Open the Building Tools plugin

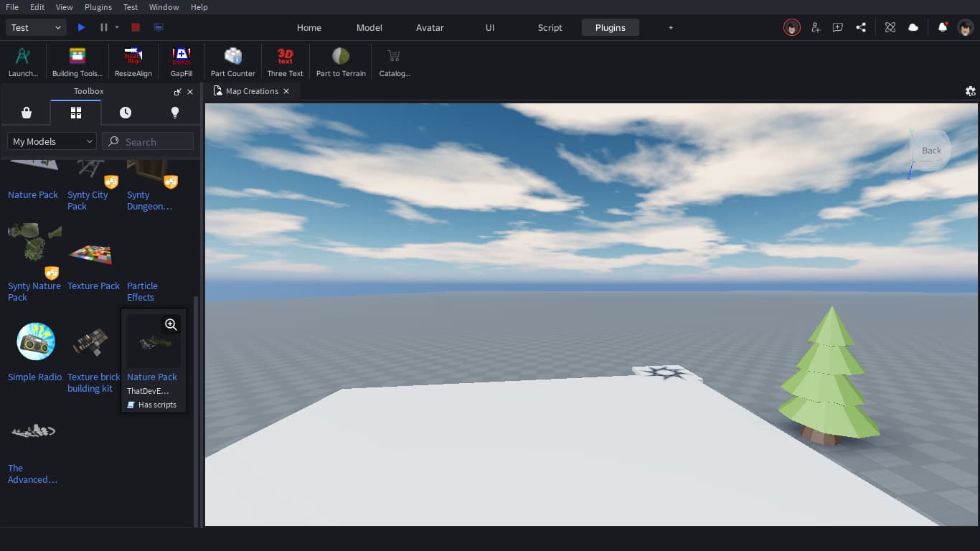pos(77,62)
